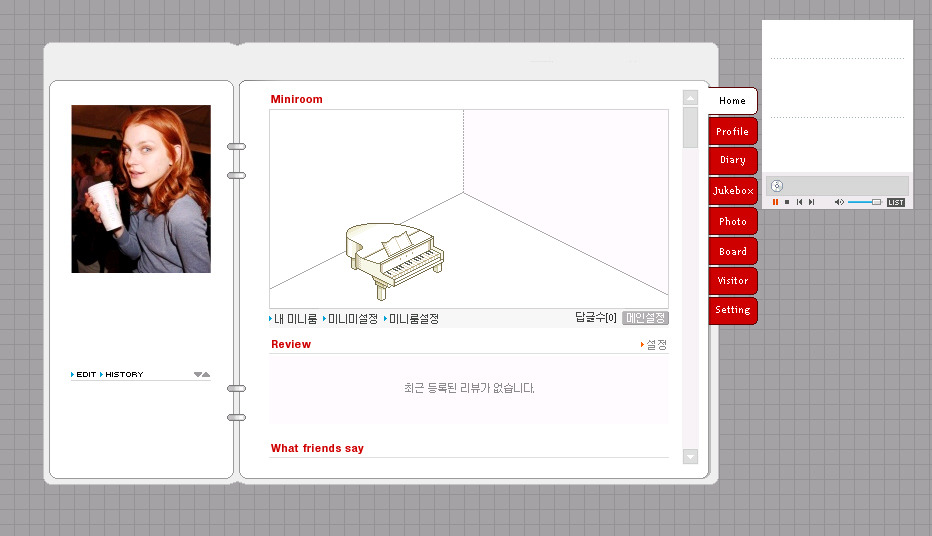Click the CD disc icon in player
Screen dimensions: 932x536
pos(777,186)
